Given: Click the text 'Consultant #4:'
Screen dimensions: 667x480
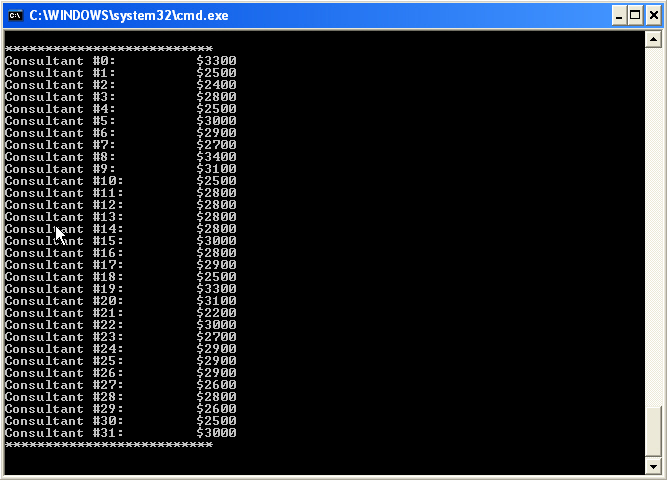Looking at the screenshot, I should [x=60, y=109].
